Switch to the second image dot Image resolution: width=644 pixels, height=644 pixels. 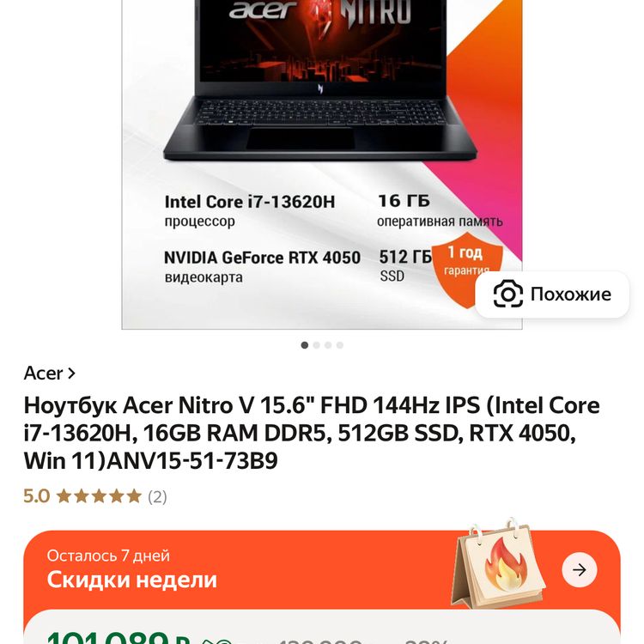pyautogui.click(x=316, y=345)
